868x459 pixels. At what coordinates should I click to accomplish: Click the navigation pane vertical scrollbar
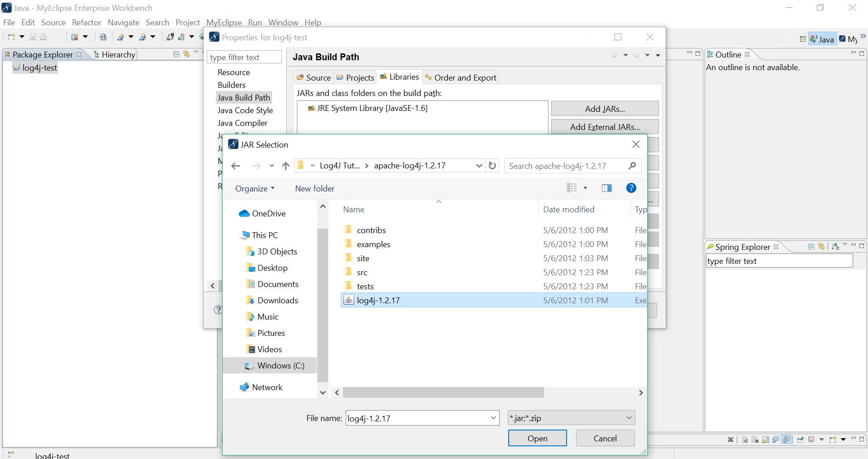tap(323, 305)
